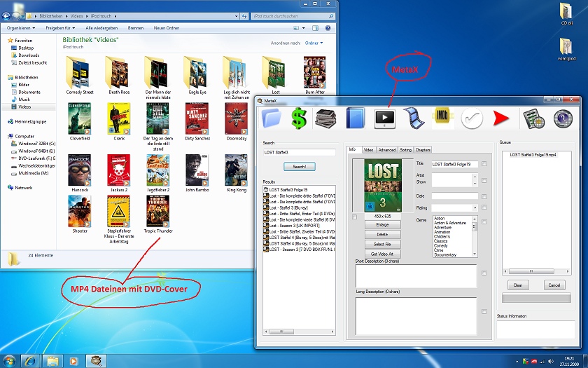Open Explorer help question mark icon
Image resolution: width=588 pixels, height=368 pixels.
[x=328, y=28]
